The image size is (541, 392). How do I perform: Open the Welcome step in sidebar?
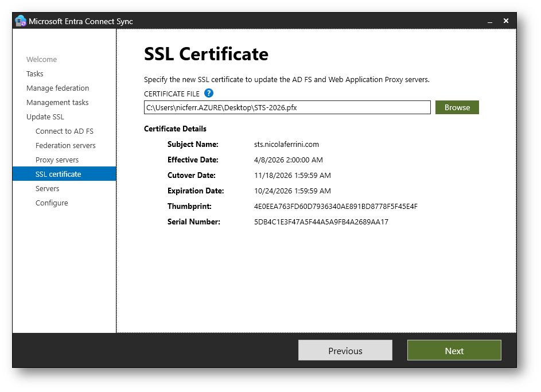41,60
